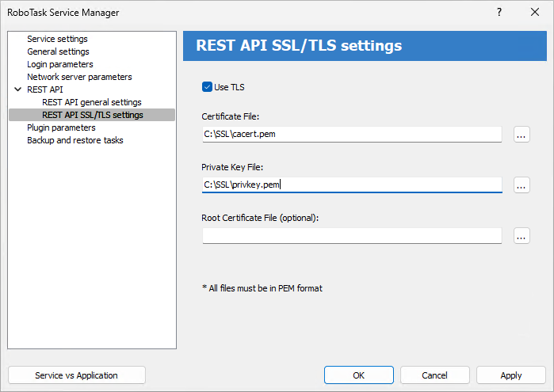Image resolution: width=554 pixels, height=392 pixels.
Task: Click the Service vs Application button
Action: tap(77, 375)
